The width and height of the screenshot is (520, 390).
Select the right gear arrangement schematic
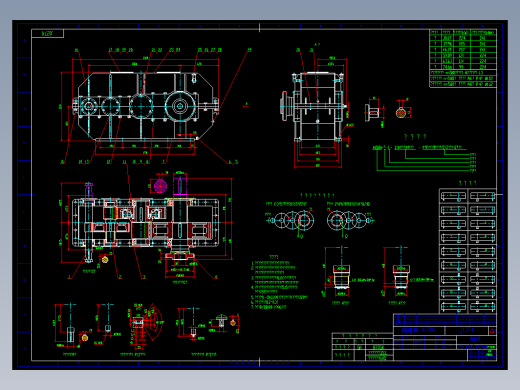tap(350, 220)
